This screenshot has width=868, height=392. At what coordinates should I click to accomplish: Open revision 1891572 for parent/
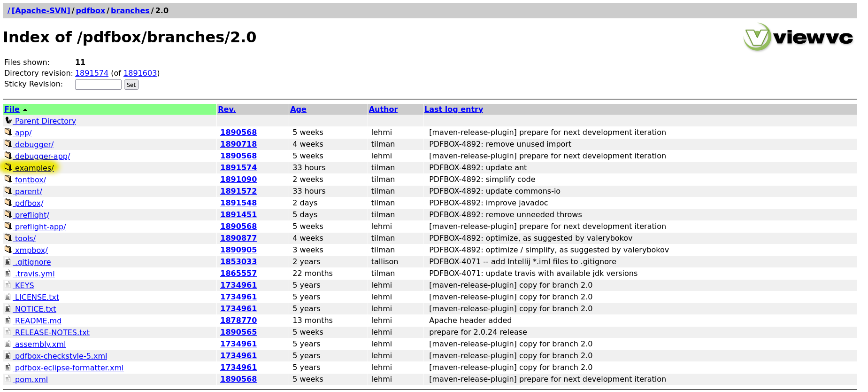pyautogui.click(x=238, y=191)
